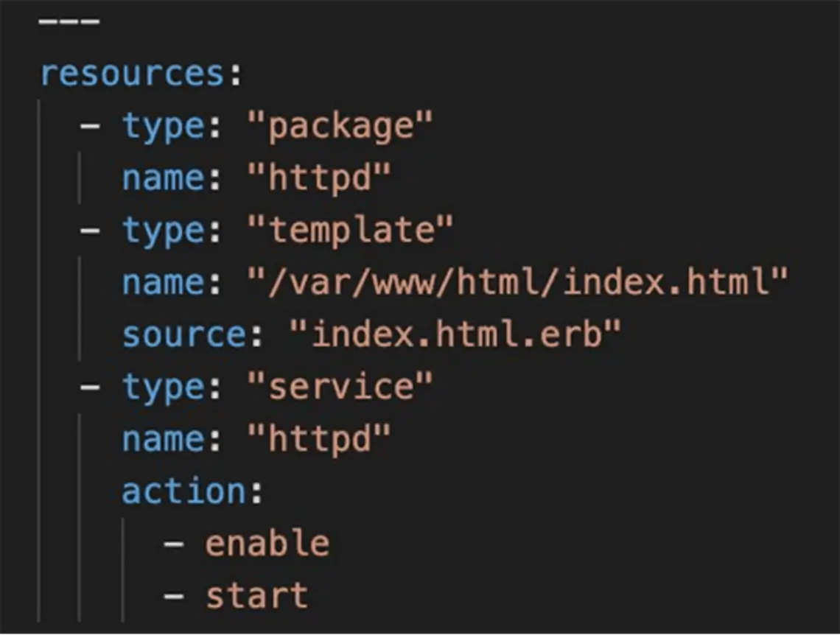
Task: Click the "name" key under the service type
Action: coord(164,440)
